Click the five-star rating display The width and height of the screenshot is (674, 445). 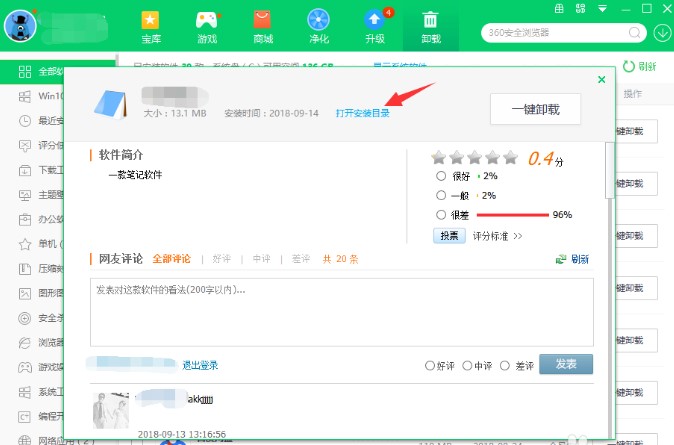(475, 158)
